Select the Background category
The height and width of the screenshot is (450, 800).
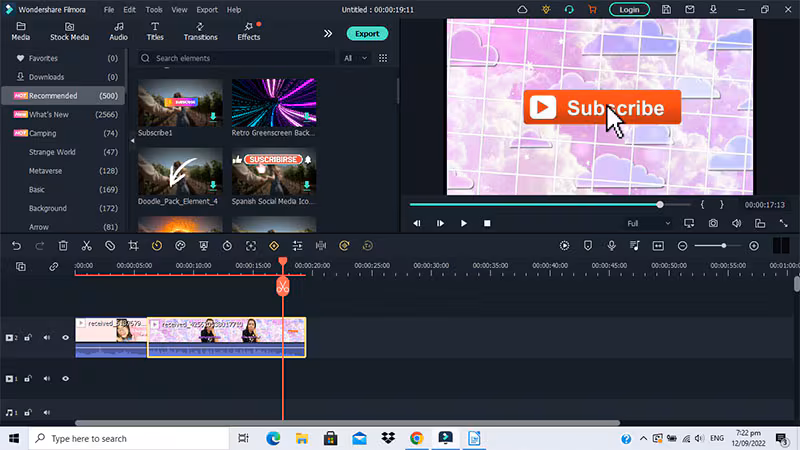point(63,208)
